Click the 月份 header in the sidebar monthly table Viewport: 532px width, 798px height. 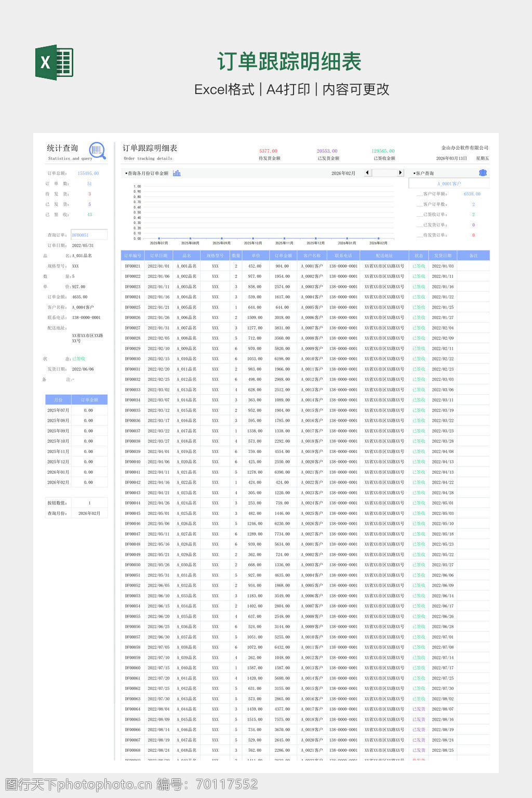point(58,400)
